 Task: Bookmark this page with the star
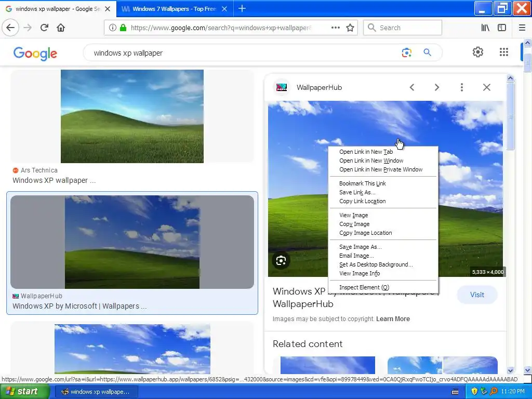coord(350,28)
